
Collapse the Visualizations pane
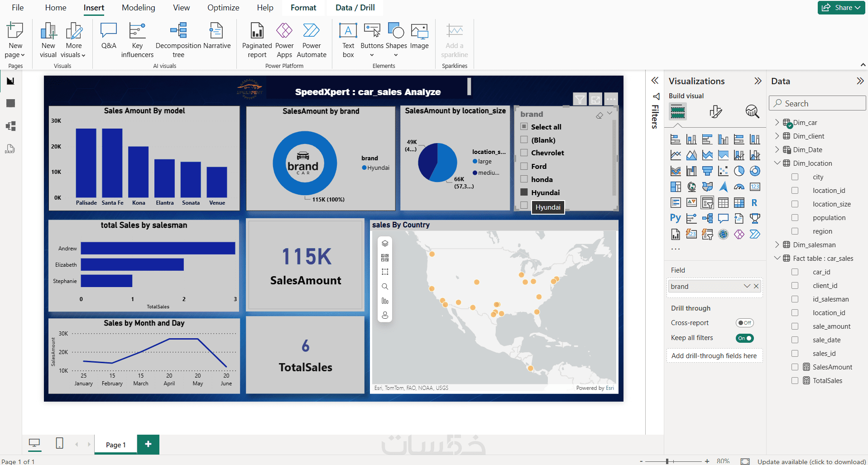click(x=758, y=81)
